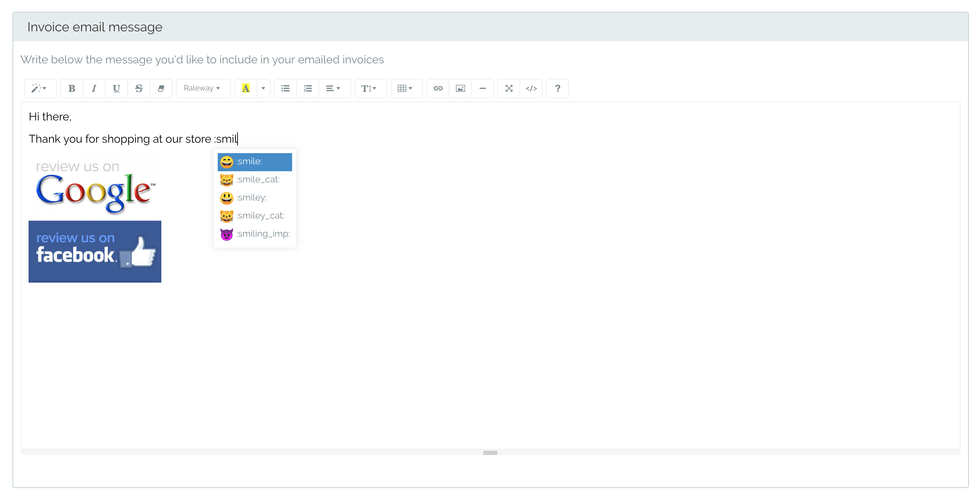This screenshot has height=497, width=980.
Task: Toggle underline formatting
Action: [117, 88]
